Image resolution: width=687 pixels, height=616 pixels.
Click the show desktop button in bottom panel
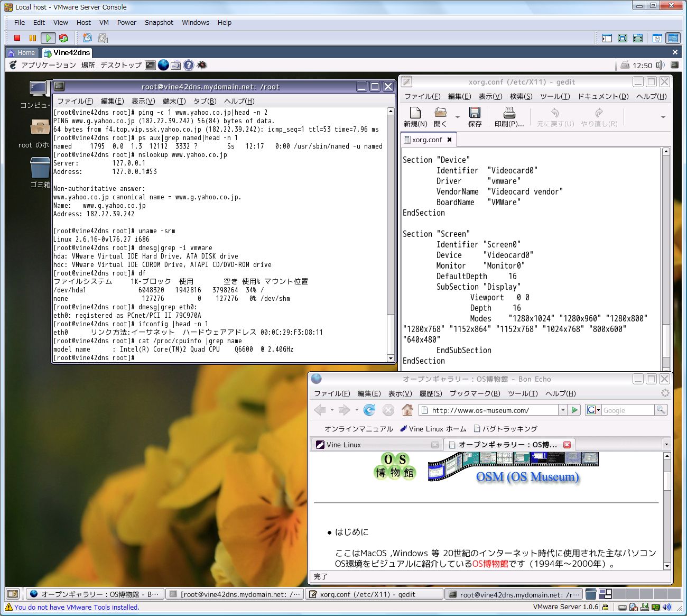point(13,594)
